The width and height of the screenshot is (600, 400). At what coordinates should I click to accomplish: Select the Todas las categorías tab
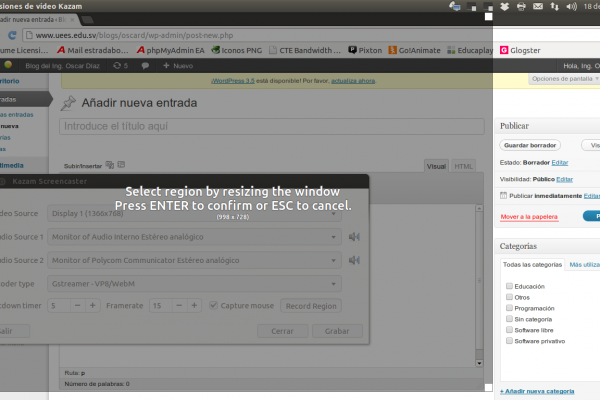[x=532, y=264]
